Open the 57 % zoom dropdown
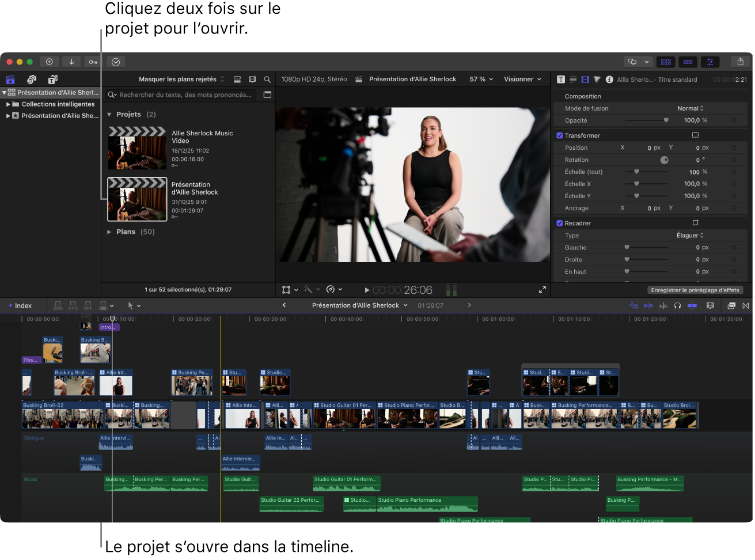This screenshot has width=755, height=560. click(x=481, y=80)
